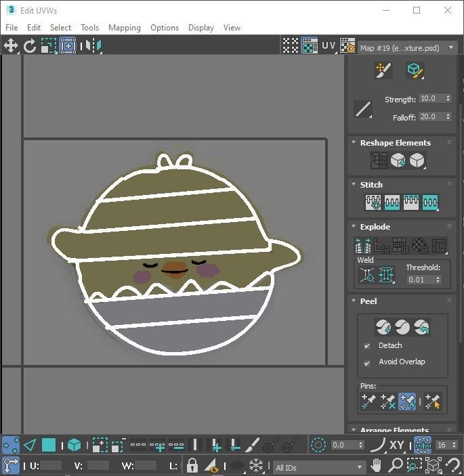The width and height of the screenshot is (464, 476).
Task: Click Select Pinned Vertices icon
Action: click(x=432, y=402)
